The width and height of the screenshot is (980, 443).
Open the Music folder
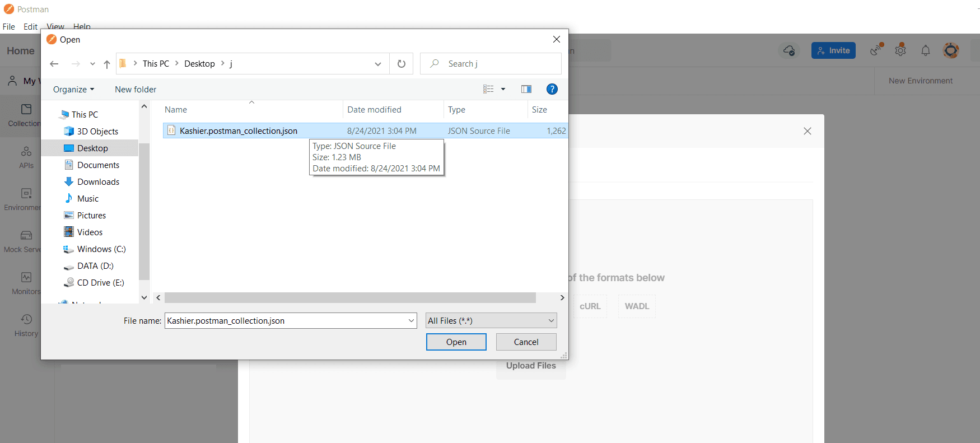(87, 198)
